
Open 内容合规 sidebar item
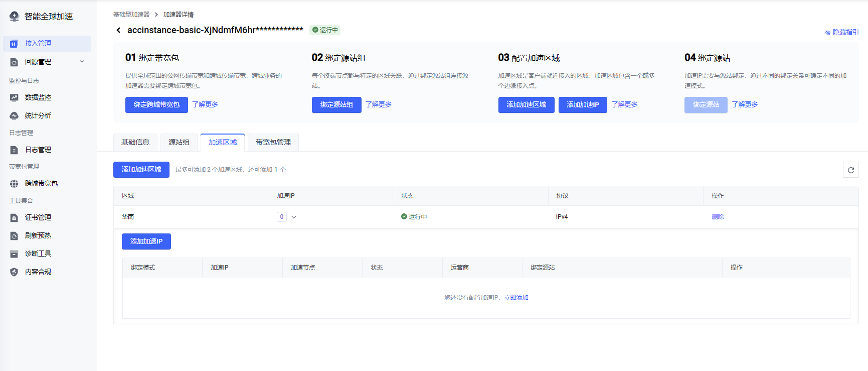click(x=38, y=272)
